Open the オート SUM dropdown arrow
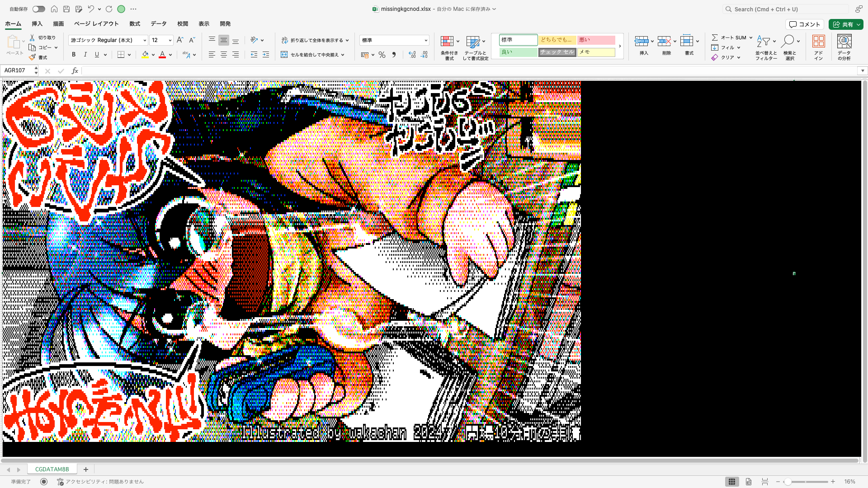 point(751,38)
